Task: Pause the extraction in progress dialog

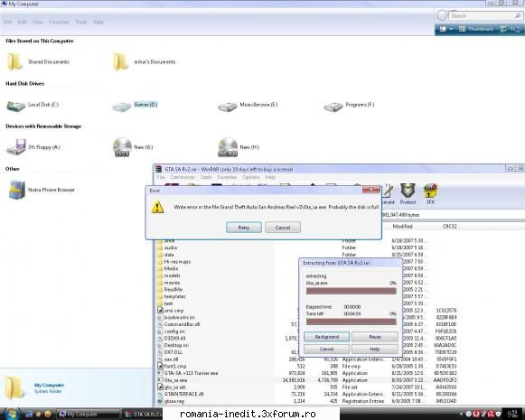Action: coord(375,337)
